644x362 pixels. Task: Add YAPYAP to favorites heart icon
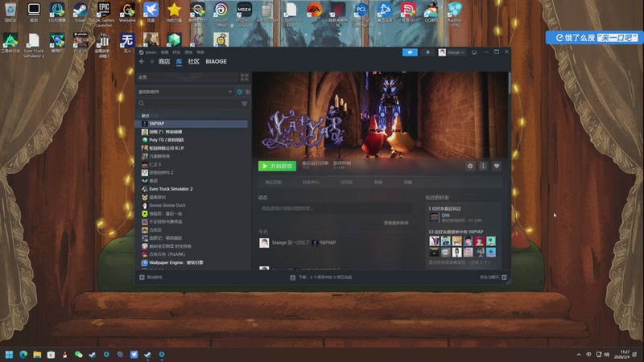pyautogui.click(x=497, y=166)
